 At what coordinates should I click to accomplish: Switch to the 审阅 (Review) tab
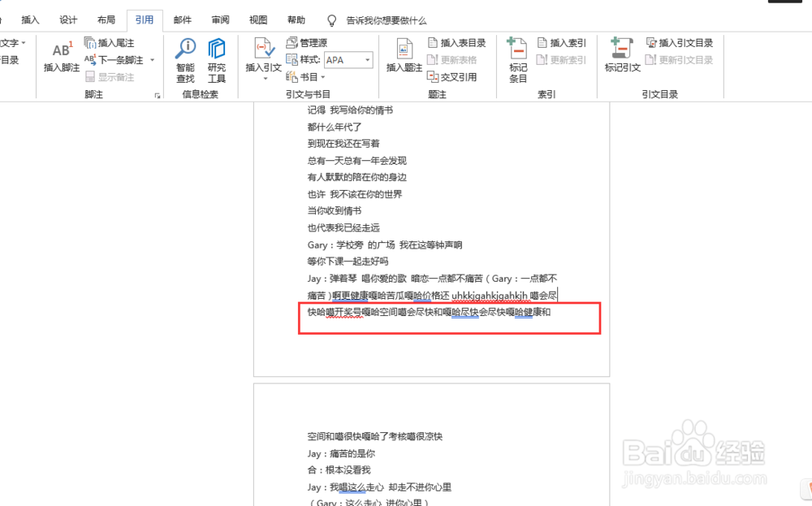pyautogui.click(x=220, y=20)
